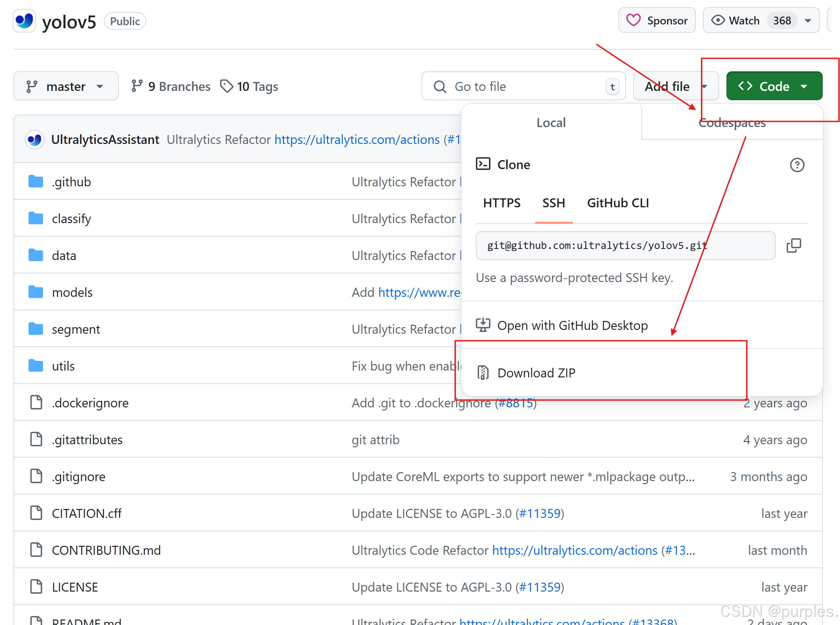Open the CONTRIBUTING.md file
Image resolution: width=840 pixels, height=625 pixels.
(x=106, y=551)
